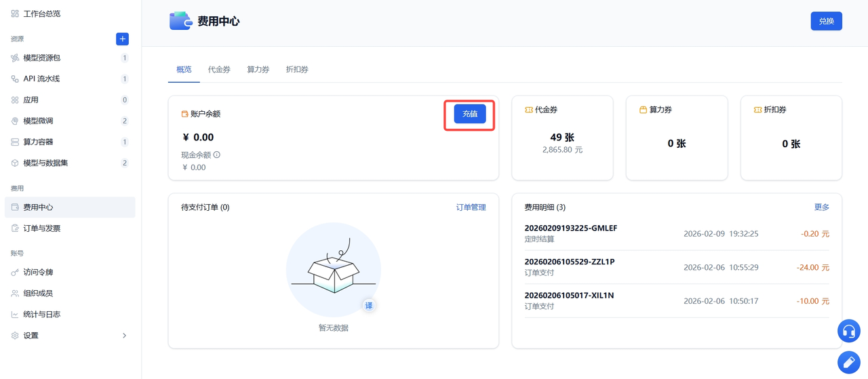The height and width of the screenshot is (379, 868).
Task: Click the 2026-02-09 19:32:25 timestamp
Action: [721, 234]
